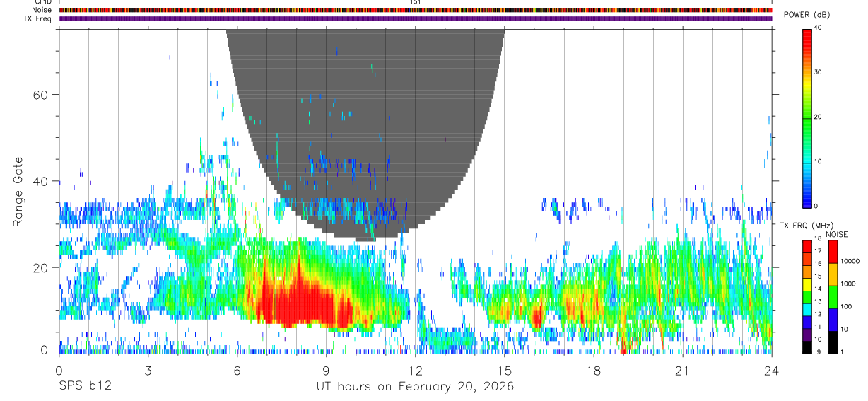
Task: Click the 15 tick on UT hours axis
Action: pyautogui.click(x=504, y=370)
